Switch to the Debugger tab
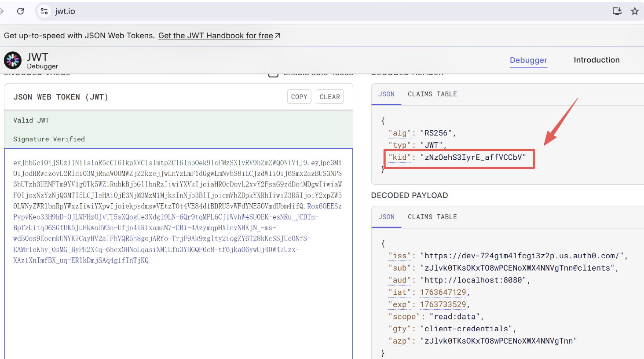644x359 pixels. (x=528, y=60)
